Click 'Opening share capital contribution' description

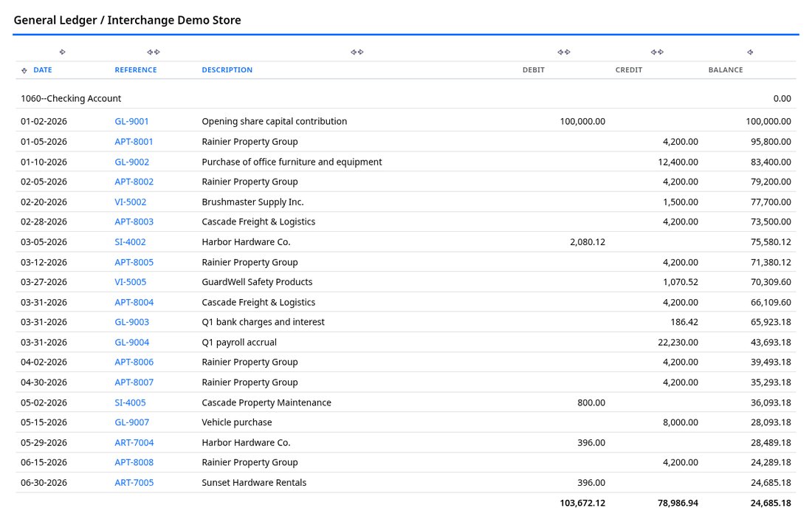tap(275, 121)
